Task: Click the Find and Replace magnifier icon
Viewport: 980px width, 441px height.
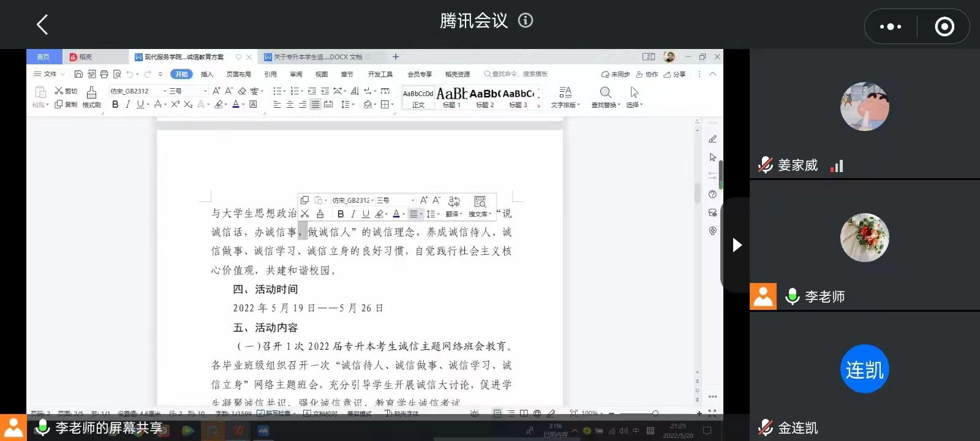Action: click(x=605, y=92)
